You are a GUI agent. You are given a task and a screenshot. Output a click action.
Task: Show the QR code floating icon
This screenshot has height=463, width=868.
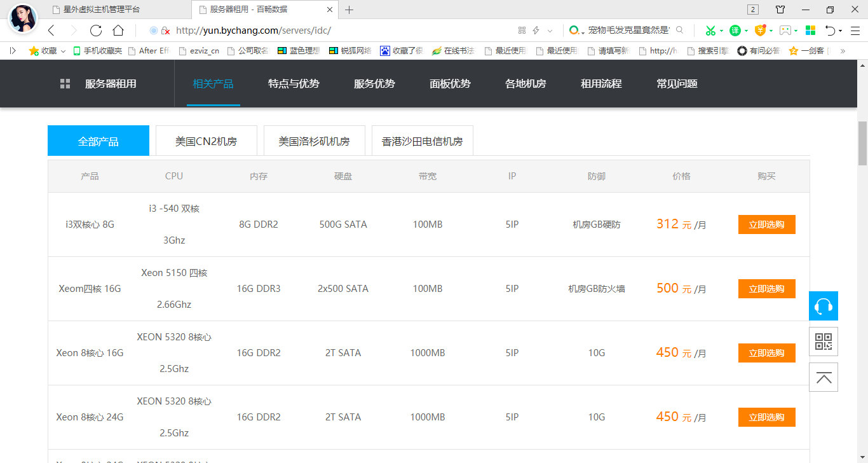(x=824, y=342)
